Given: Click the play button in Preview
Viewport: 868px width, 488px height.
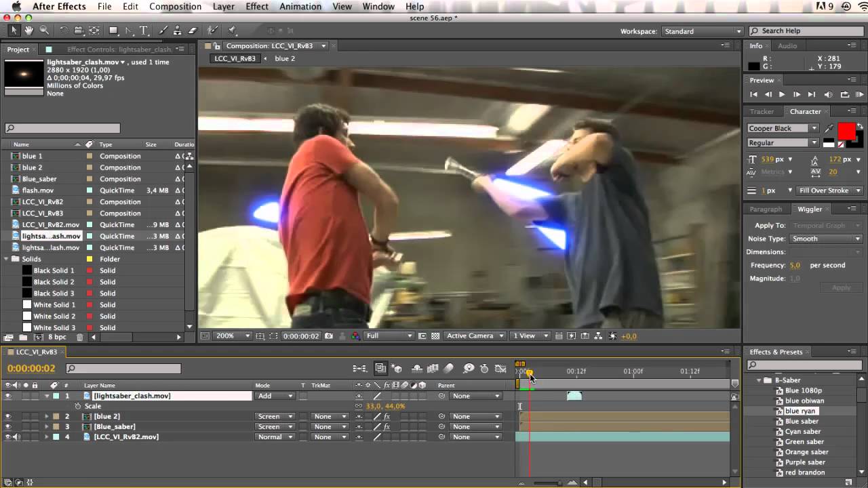Looking at the screenshot, I should coord(782,94).
